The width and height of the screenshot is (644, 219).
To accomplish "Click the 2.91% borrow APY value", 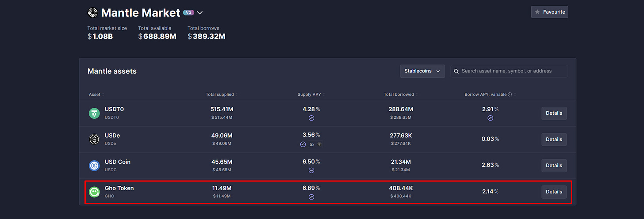I will point(490,109).
